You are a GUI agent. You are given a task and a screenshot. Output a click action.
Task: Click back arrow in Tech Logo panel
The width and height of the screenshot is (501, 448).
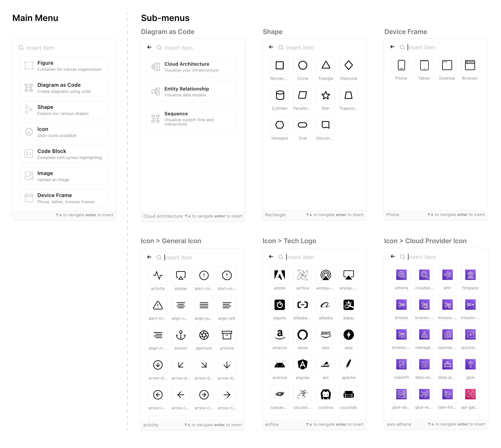pyautogui.click(x=271, y=257)
